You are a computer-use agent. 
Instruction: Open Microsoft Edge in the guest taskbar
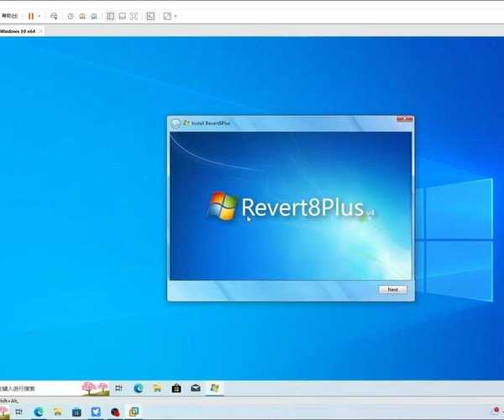138,388
